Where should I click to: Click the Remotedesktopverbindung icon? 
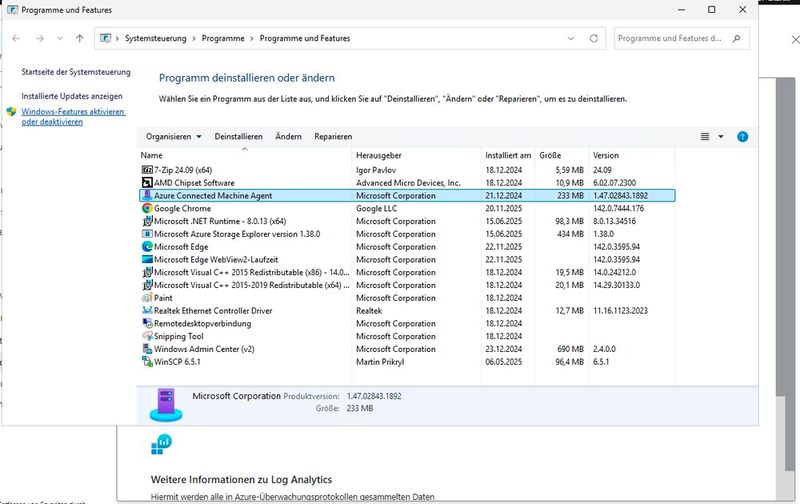coord(147,323)
